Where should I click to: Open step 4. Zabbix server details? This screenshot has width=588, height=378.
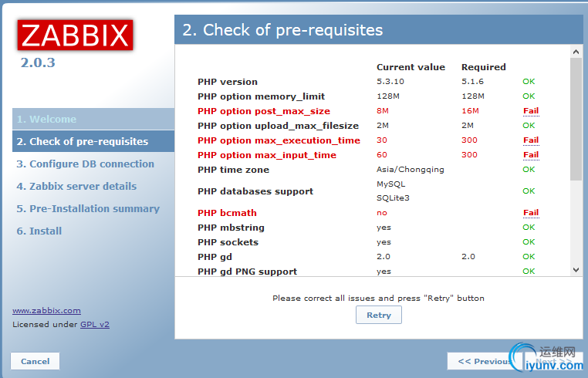76,187
